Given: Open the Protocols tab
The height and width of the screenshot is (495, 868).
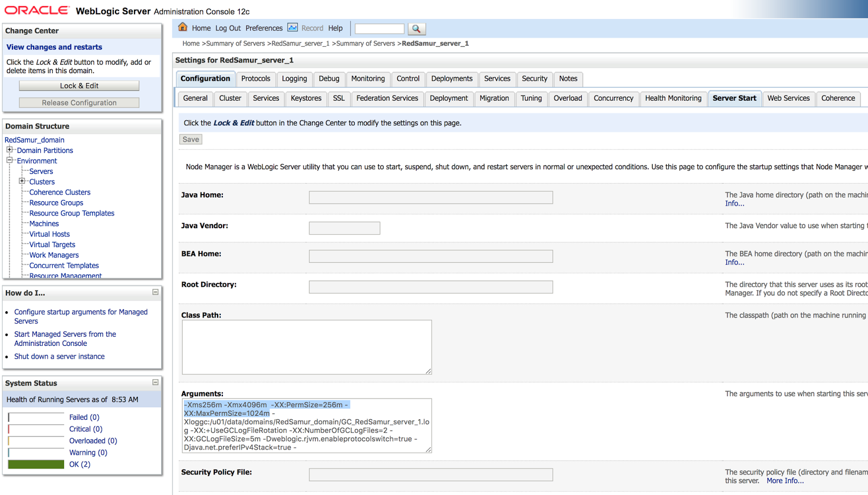Looking at the screenshot, I should [256, 79].
